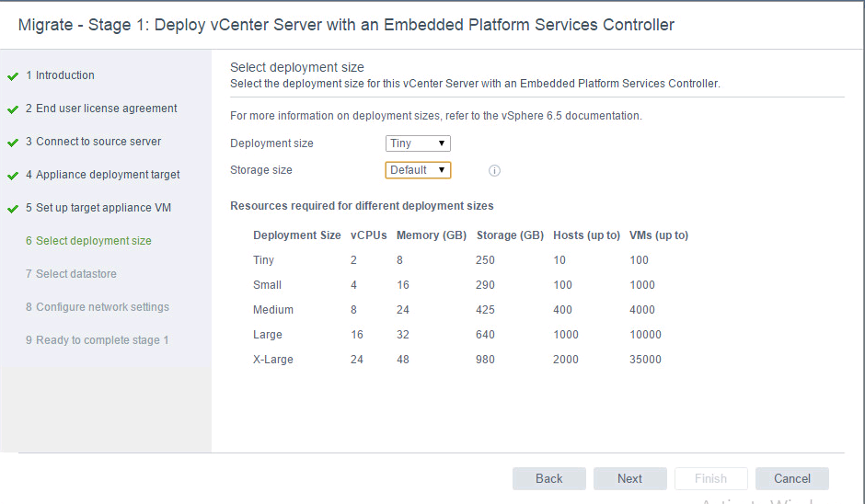Click the Appliance deployment target checkmark

point(13,176)
